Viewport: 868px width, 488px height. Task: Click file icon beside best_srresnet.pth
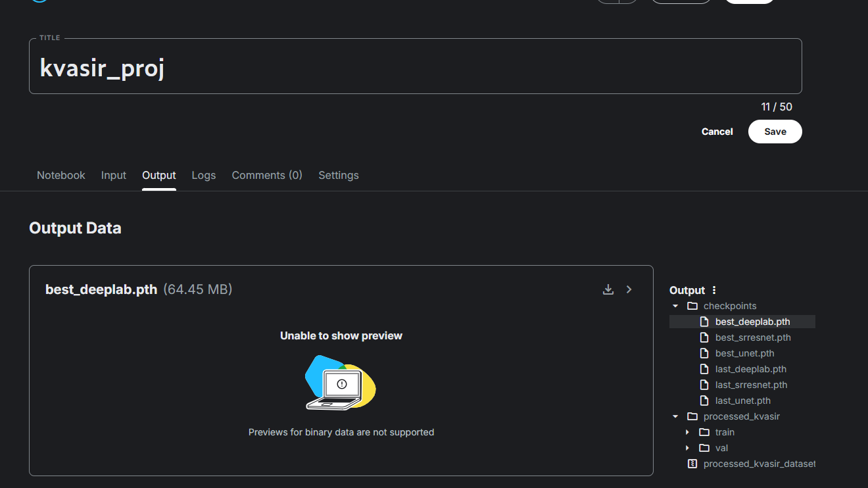pos(704,337)
